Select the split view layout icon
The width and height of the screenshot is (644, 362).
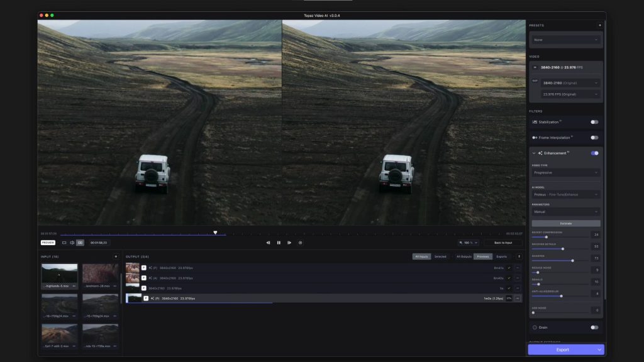[x=72, y=243]
